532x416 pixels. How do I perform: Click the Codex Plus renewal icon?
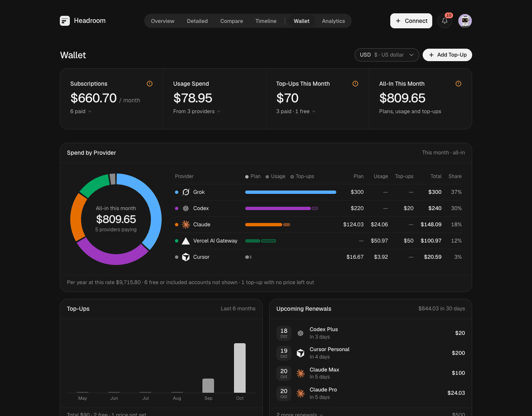(300, 333)
